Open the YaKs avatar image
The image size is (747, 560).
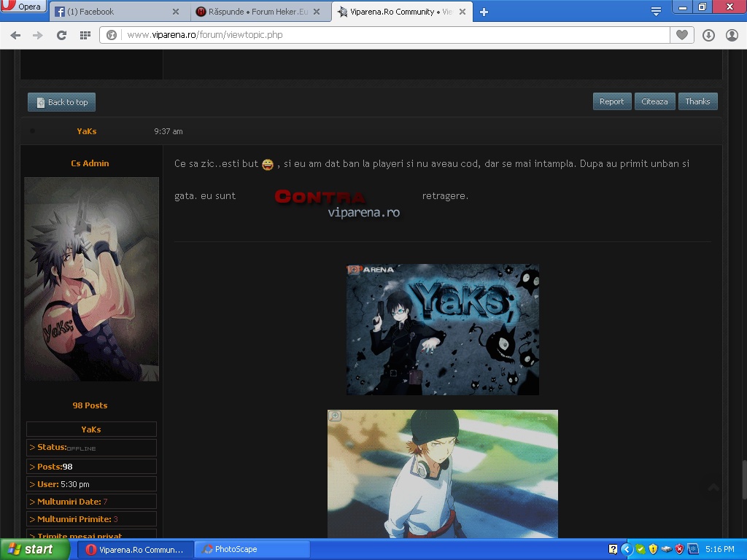coord(91,279)
